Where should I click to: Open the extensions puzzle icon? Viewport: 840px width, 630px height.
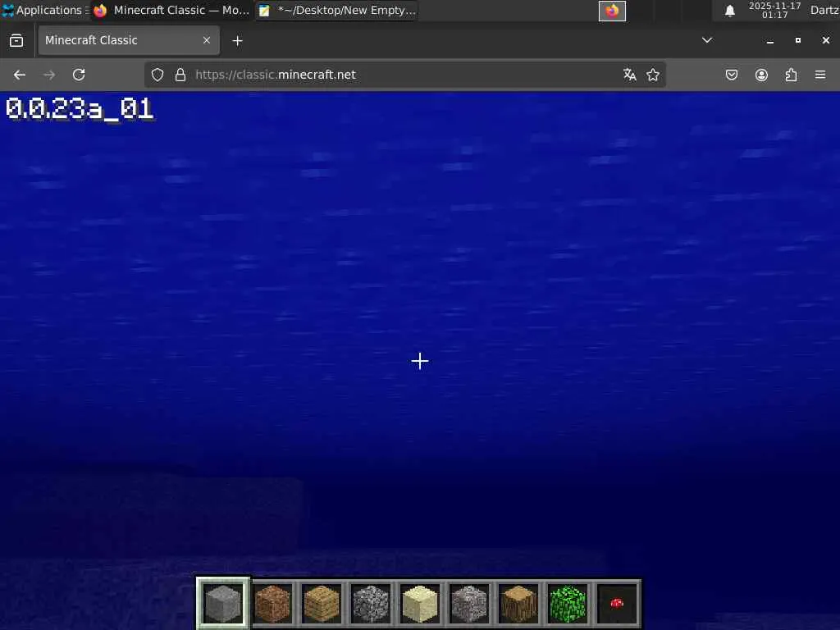[791, 75]
